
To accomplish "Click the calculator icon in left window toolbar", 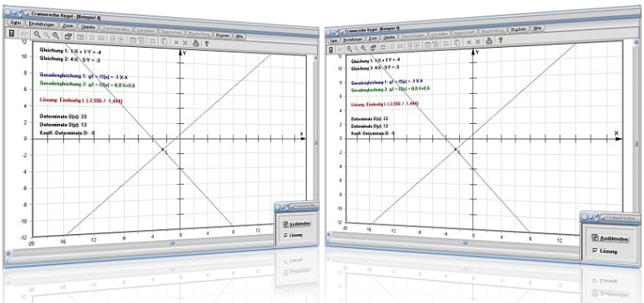I will coord(12,33).
